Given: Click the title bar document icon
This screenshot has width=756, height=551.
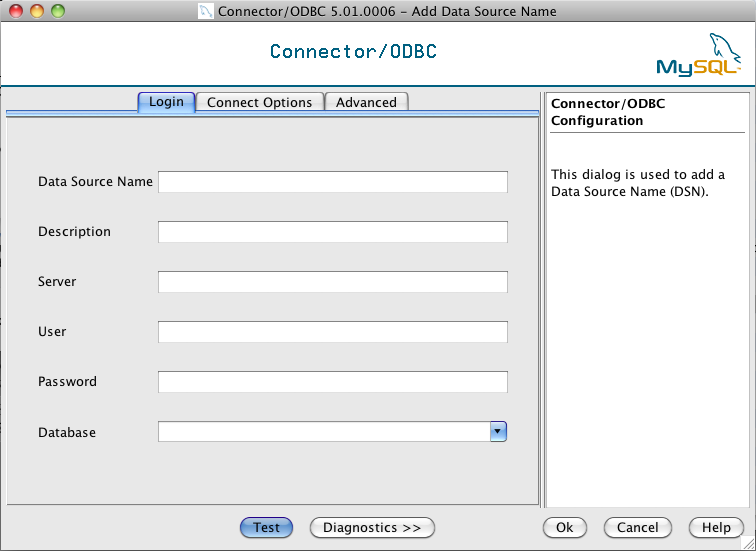Looking at the screenshot, I should 206,11.
